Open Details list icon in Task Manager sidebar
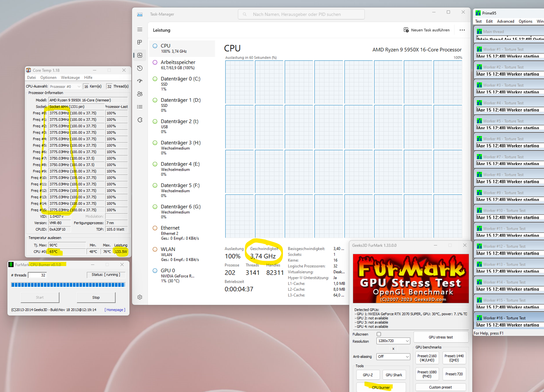This screenshot has height=392, width=544. (140, 107)
